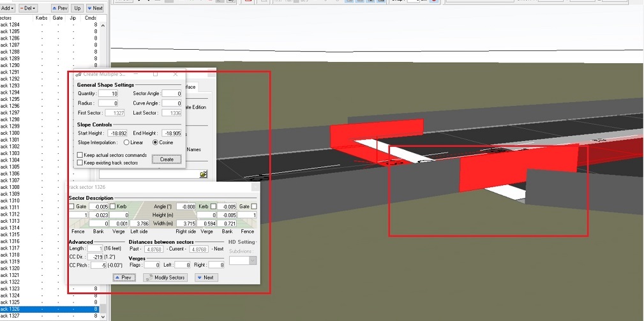This screenshot has width=644, height=321.
Task: Select Track 1290 in the list
Action: (49, 65)
